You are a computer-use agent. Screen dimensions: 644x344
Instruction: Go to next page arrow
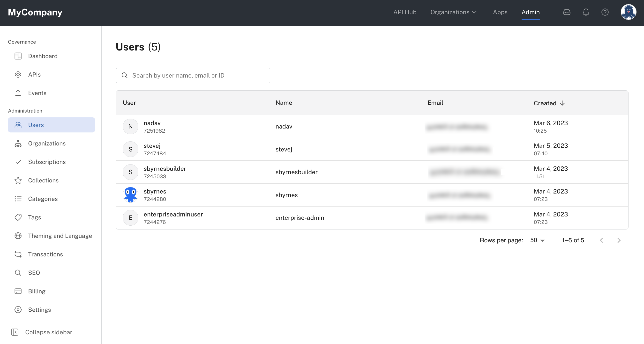[619, 240]
